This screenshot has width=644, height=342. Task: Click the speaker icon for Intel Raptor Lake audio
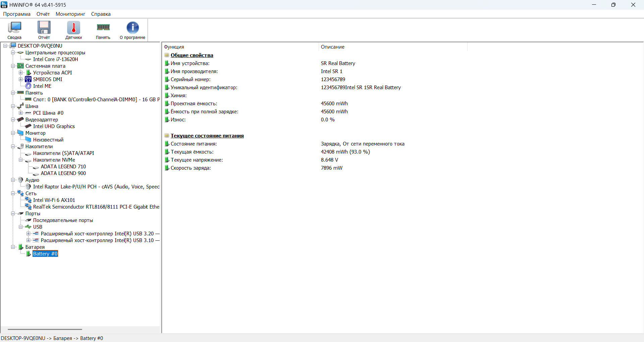pyautogui.click(x=28, y=187)
